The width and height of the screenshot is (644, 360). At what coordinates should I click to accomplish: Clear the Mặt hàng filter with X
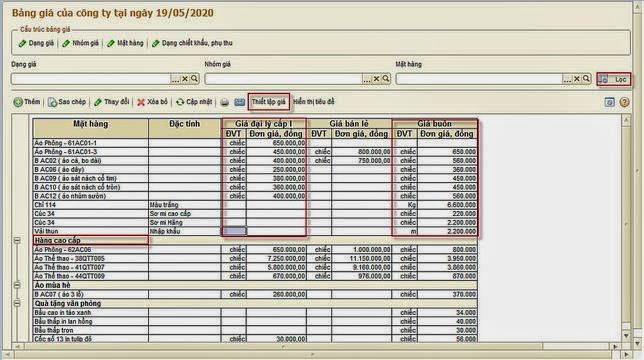(x=577, y=79)
